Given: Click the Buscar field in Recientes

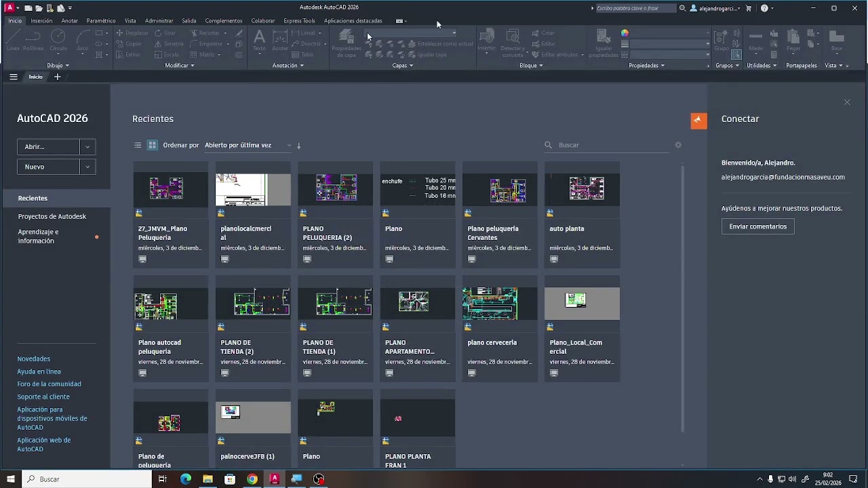Looking at the screenshot, I should click(x=607, y=145).
